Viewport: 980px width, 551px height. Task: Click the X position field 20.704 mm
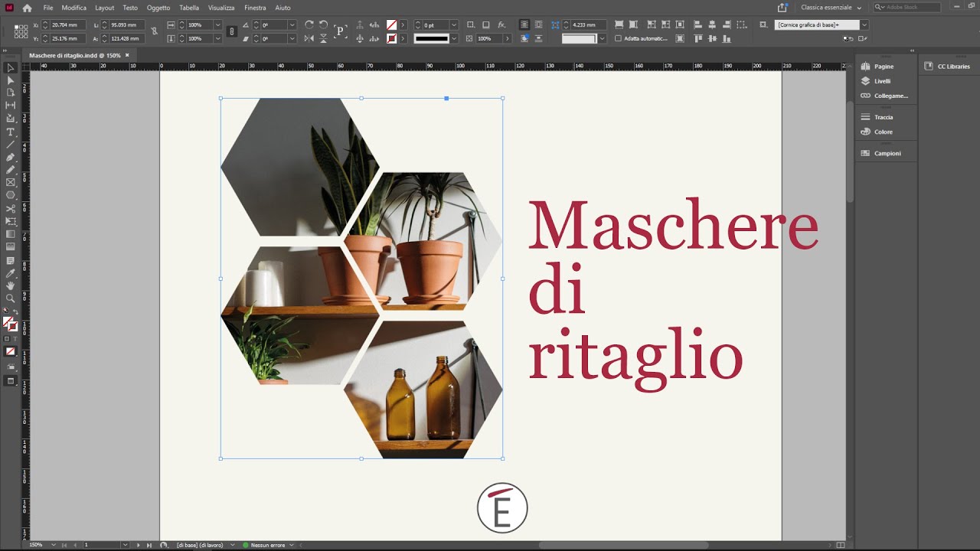pos(67,25)
